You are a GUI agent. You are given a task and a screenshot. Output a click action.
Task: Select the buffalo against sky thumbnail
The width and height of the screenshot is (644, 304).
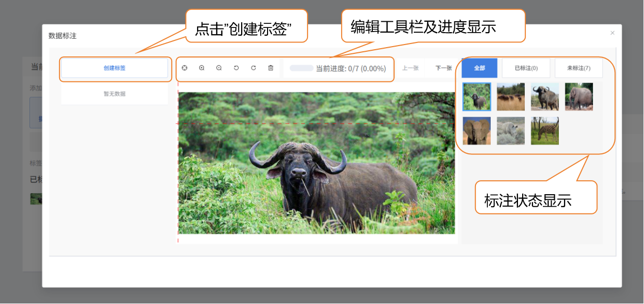click(544, 97)
